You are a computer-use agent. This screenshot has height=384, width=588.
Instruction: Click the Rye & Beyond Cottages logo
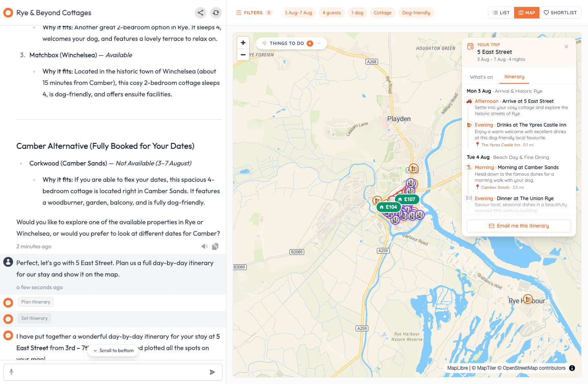click(8, 13)
